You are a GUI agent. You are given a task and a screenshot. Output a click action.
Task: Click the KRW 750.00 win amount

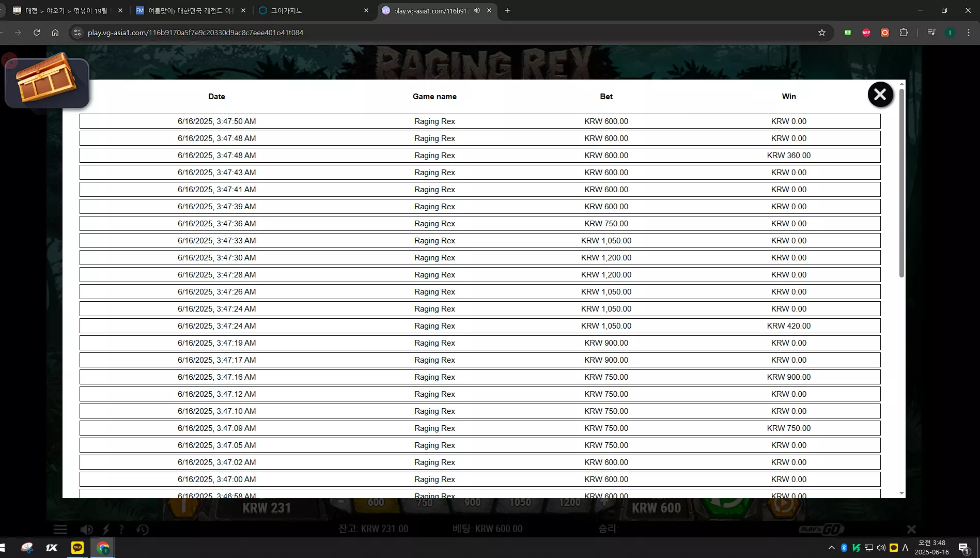point(789,428)
